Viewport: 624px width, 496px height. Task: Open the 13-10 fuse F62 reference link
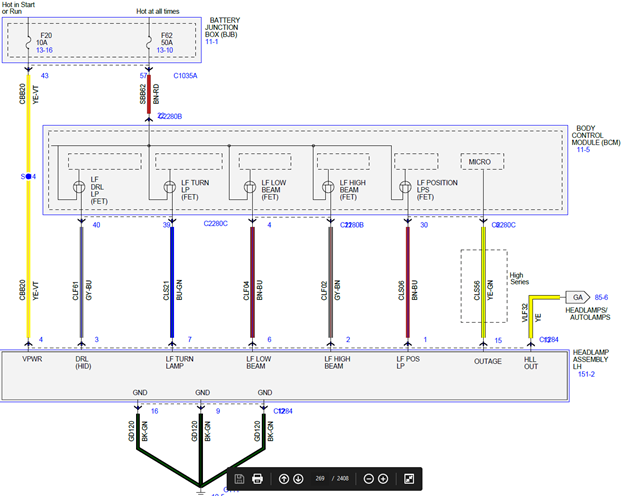(165, 50)
